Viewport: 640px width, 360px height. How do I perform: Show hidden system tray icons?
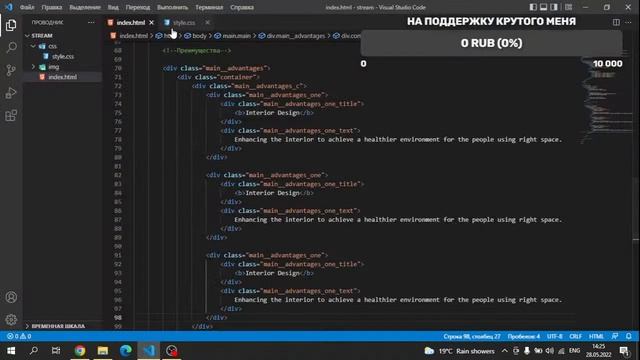coord(504,351)
